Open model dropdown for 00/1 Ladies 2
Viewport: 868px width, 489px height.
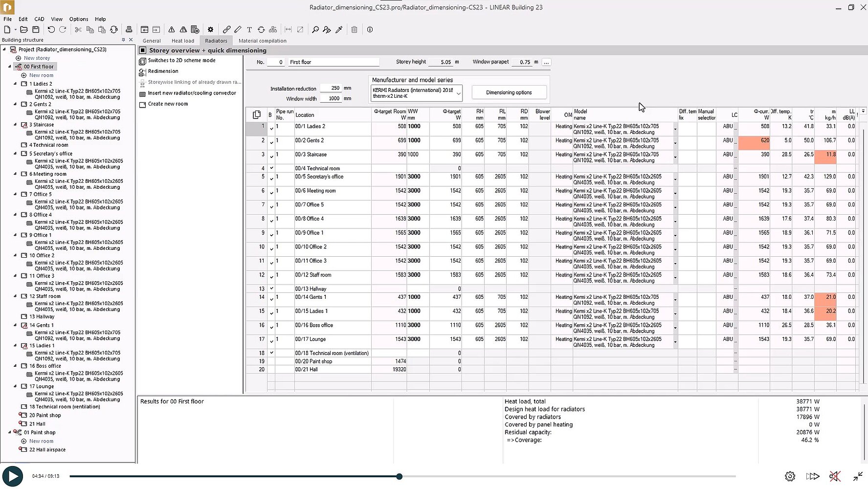[675, 130]
